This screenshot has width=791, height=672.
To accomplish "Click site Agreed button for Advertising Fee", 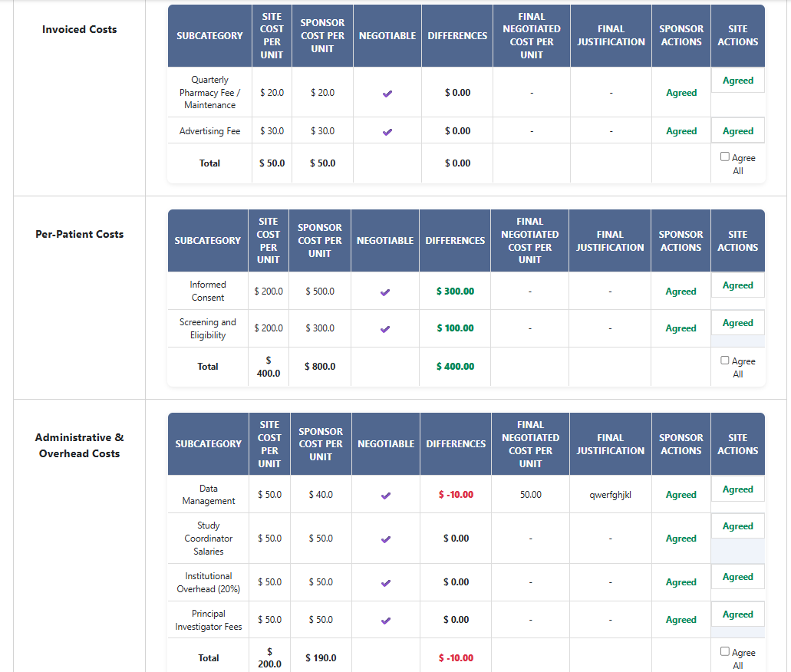I will (x=737, y=131).
